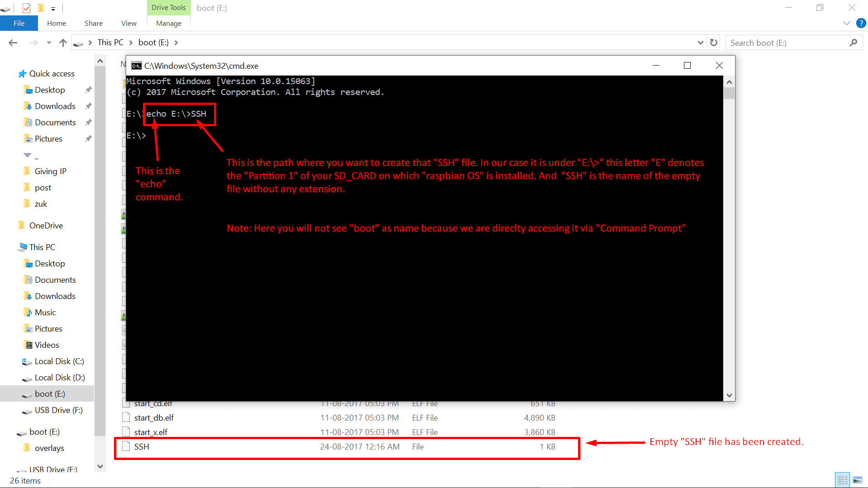
Task: Select Quick access in the navigation pane
Action: coord(52,74)
